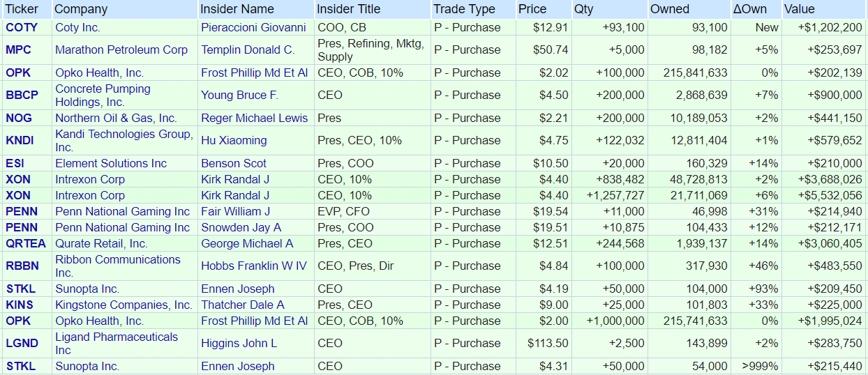
Task: Sort by the Insider Name column header
Action: pyautogui.click(x=237, y=9)
